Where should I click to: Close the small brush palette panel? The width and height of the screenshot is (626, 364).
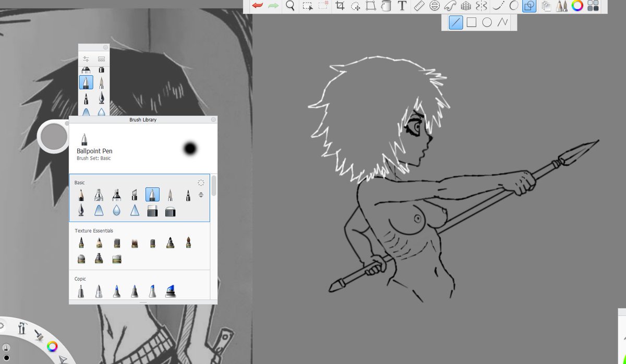point(105,47)
